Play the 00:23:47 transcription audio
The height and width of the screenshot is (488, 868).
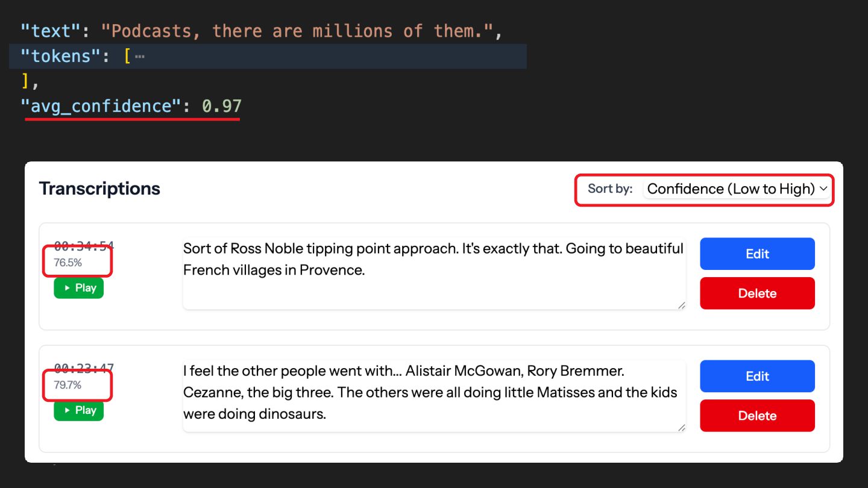point(78,410)
